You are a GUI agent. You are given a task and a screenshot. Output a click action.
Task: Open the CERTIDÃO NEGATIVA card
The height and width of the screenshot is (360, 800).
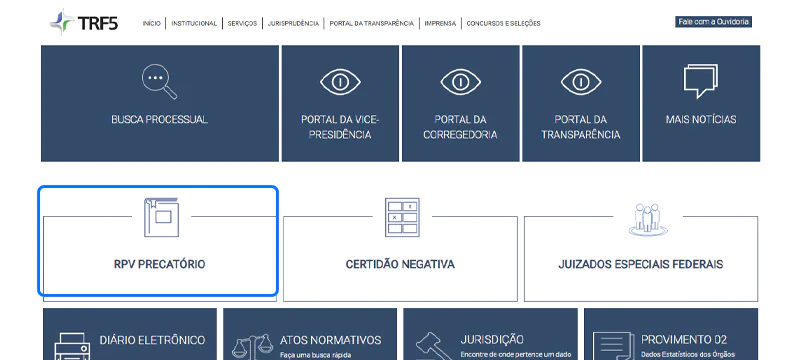tap(401, 258)
